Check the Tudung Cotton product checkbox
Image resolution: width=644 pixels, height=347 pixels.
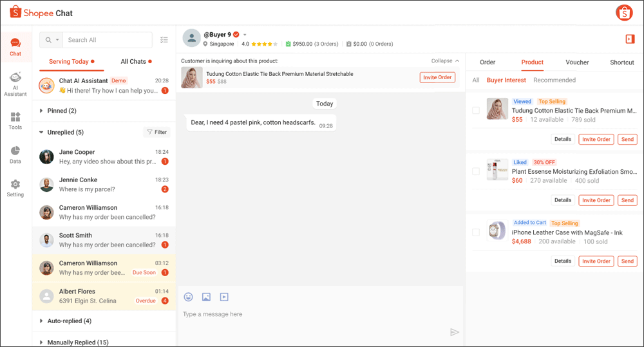click(476, 111)
